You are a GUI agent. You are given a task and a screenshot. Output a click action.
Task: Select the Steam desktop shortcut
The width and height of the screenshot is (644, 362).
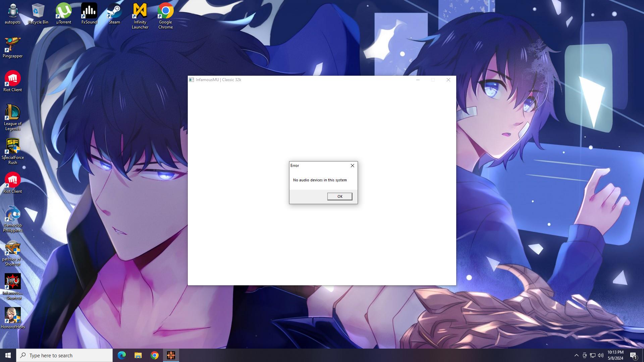(114, 14)
